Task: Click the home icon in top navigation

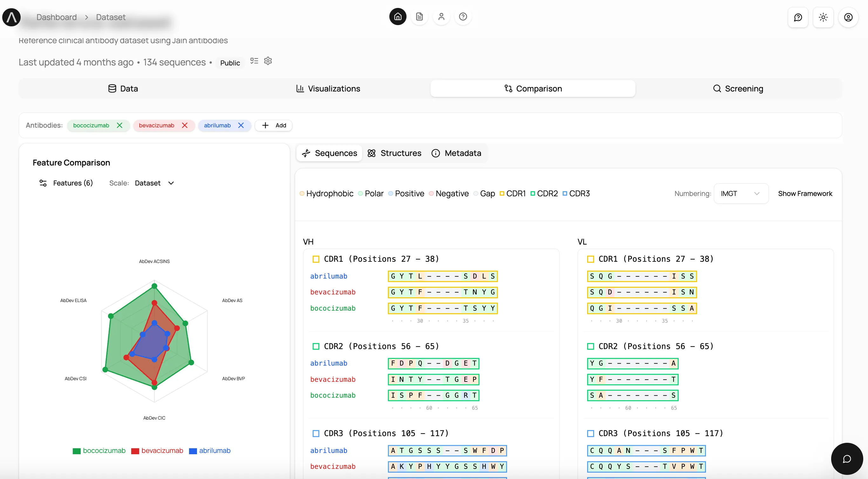Action: pos(397,17)
